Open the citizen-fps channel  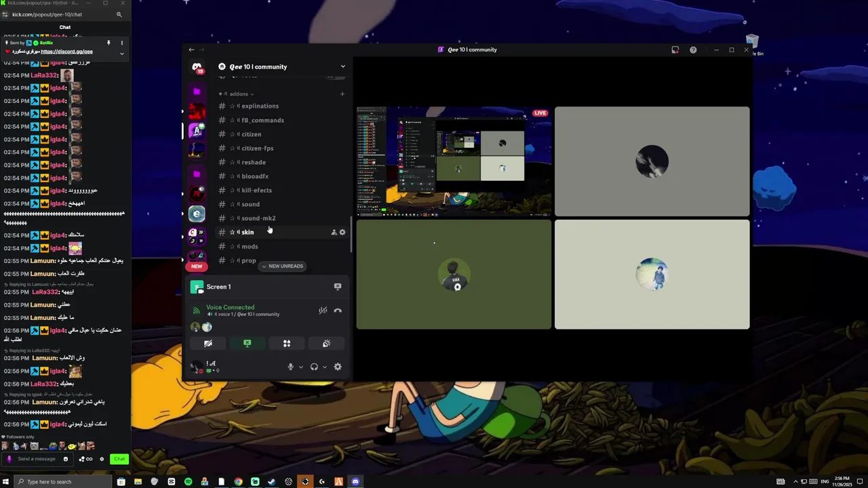point(282,148)
